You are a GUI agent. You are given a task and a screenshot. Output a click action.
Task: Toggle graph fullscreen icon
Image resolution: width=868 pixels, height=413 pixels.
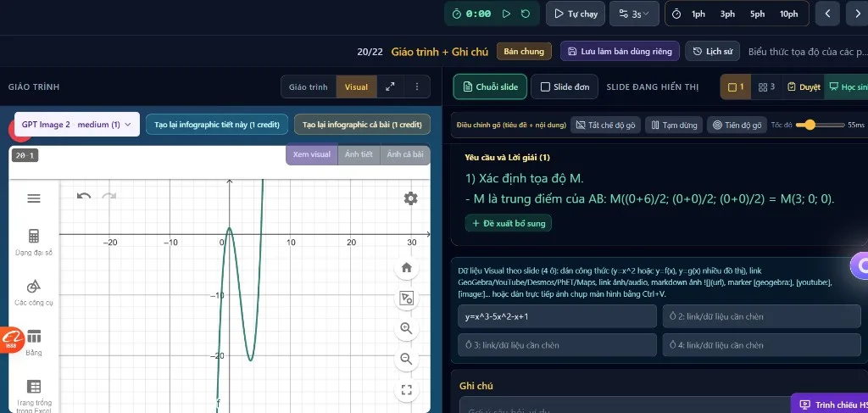(x=406, y=390)
